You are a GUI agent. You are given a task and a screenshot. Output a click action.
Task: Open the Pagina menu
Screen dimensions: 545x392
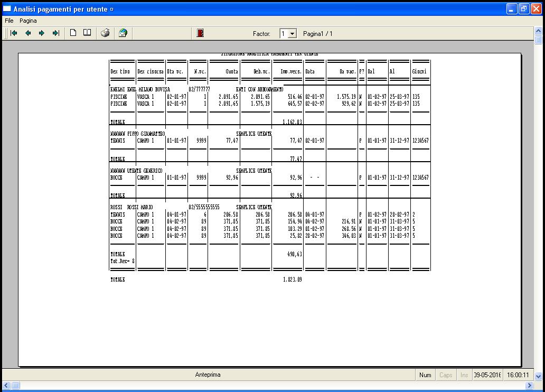click(28, 21)
